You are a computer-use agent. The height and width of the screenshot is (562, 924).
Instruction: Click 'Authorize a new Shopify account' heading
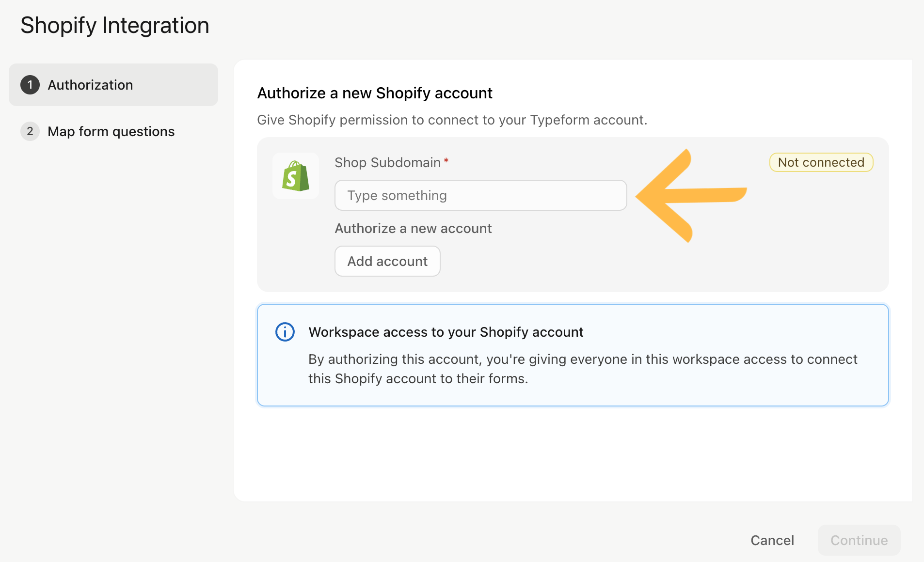pos(375,93)
